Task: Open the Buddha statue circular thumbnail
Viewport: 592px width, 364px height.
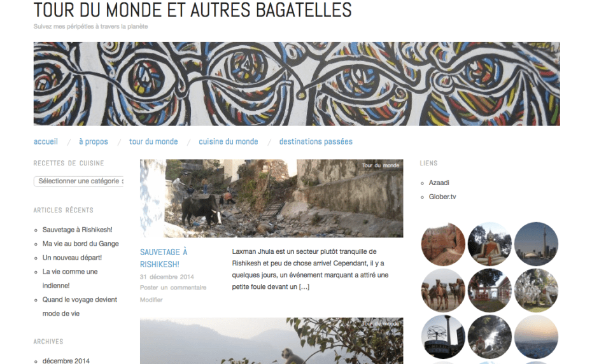Action: [490, 244]
